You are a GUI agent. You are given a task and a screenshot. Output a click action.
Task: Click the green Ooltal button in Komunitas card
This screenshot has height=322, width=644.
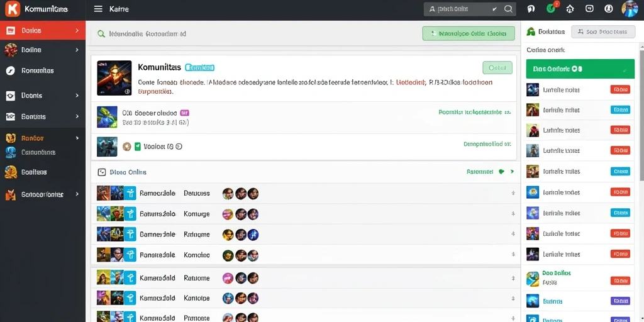[497, 67]
